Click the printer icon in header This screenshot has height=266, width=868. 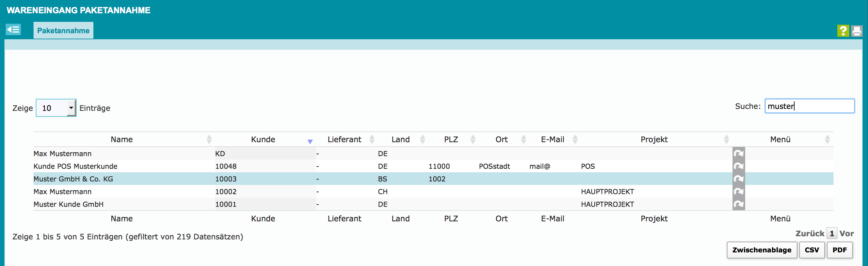point(857,31)
